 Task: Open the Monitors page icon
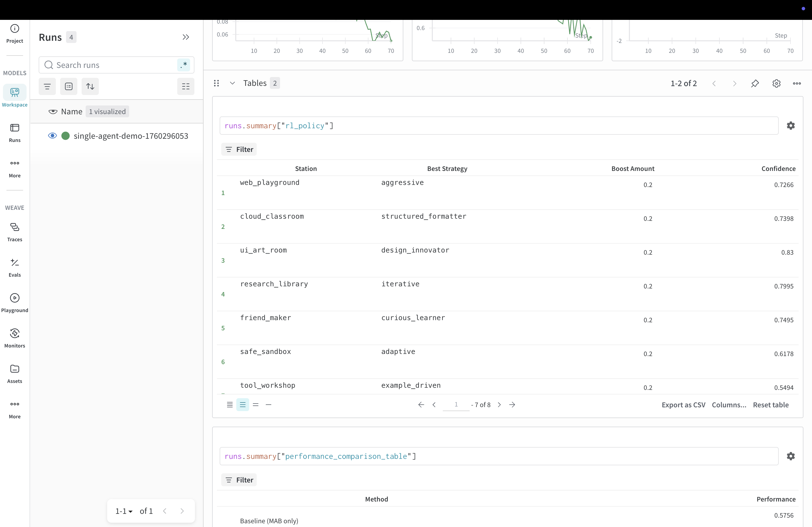[15, 333]
